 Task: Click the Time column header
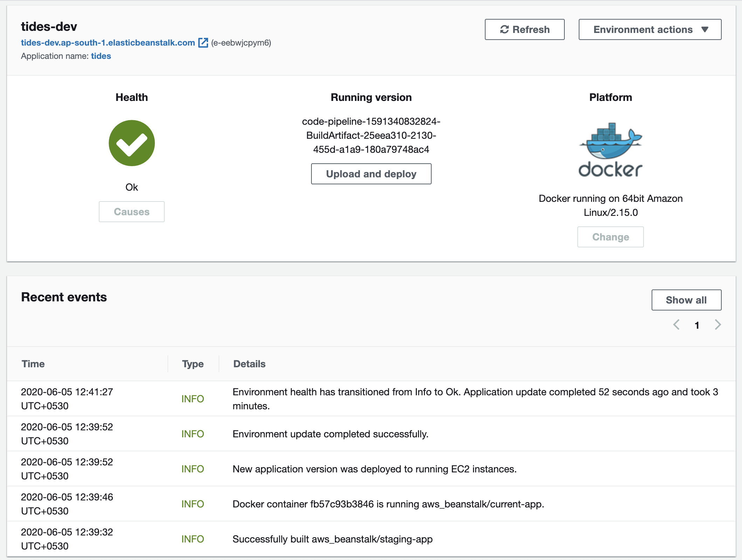pos(33,364)
